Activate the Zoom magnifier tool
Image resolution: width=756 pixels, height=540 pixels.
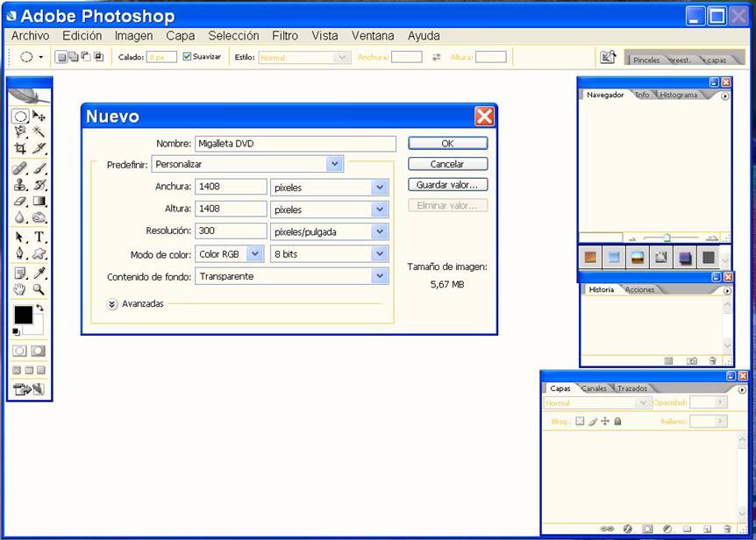tap(39, 289)
